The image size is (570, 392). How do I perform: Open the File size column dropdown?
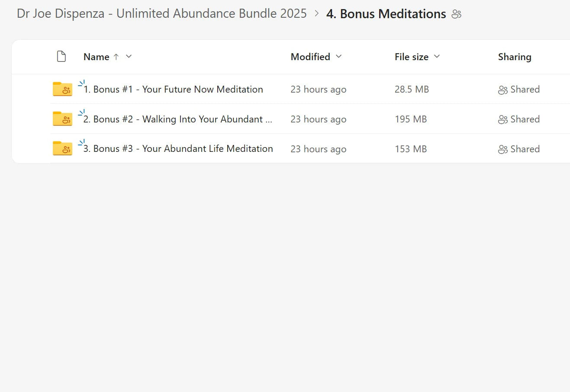point(437,57)
